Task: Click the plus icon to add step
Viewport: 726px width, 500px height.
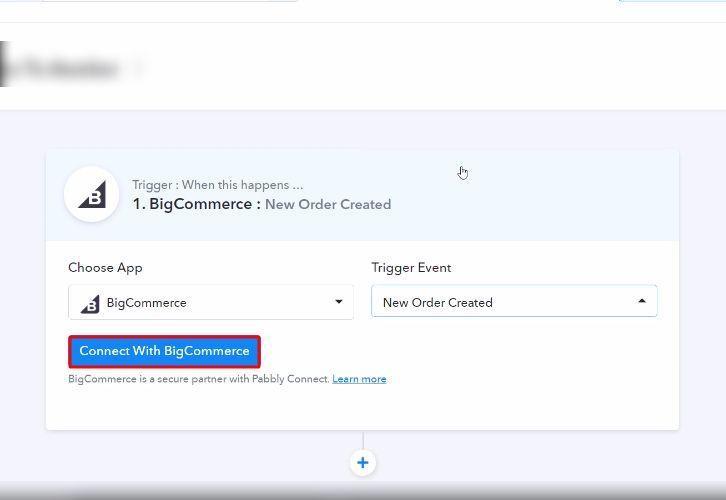Action: pos(363,463)
